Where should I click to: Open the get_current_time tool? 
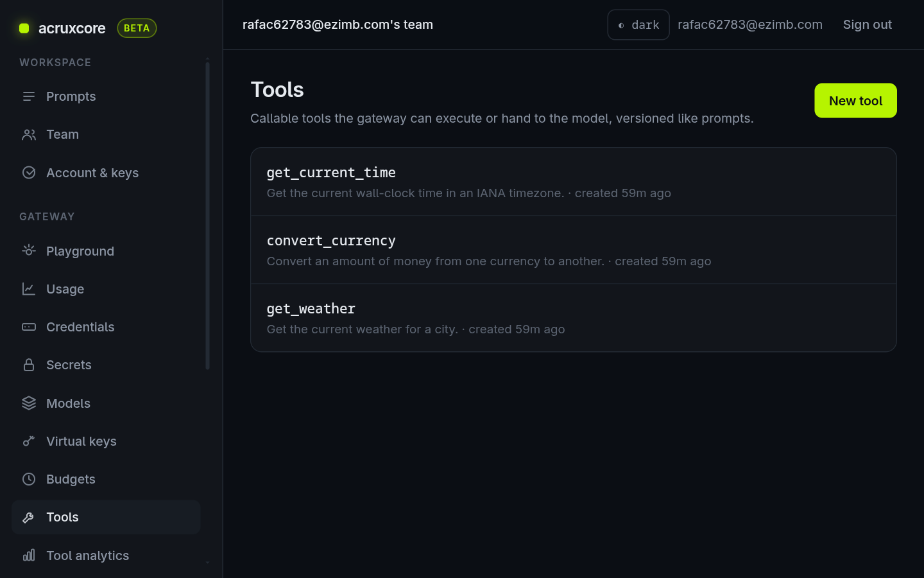tap(573, 182)
